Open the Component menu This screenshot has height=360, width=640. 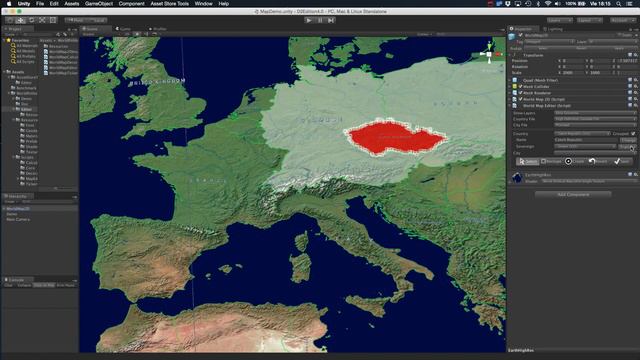(x=131, y=4)
